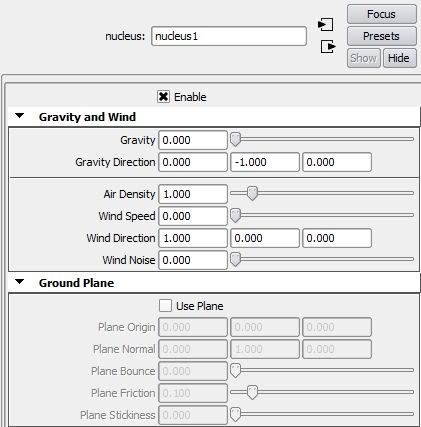Viewport: 421px width, 427px height.
Task: Click the go to output connection icon
Action: [328, 46]
